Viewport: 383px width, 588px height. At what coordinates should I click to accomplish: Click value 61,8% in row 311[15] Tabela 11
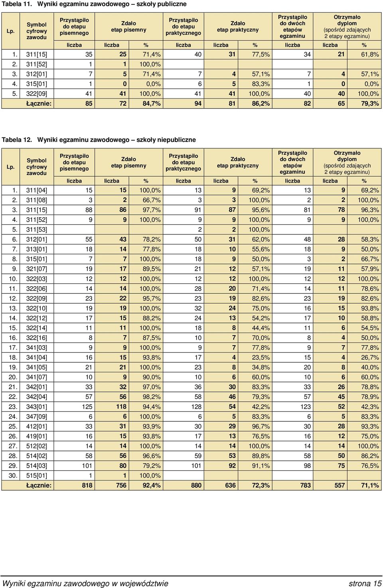click(x=370, y=54)
